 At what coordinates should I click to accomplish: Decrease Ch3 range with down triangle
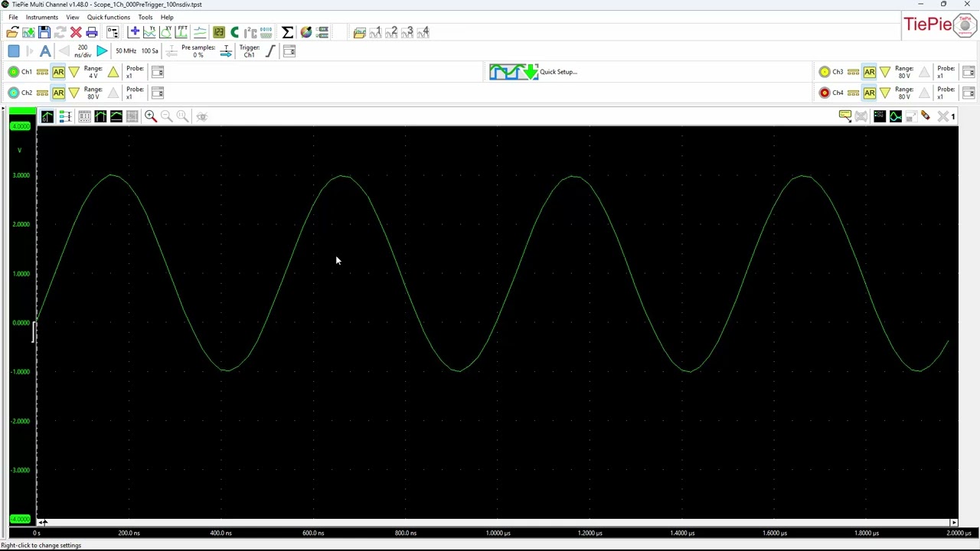[885, 72]
